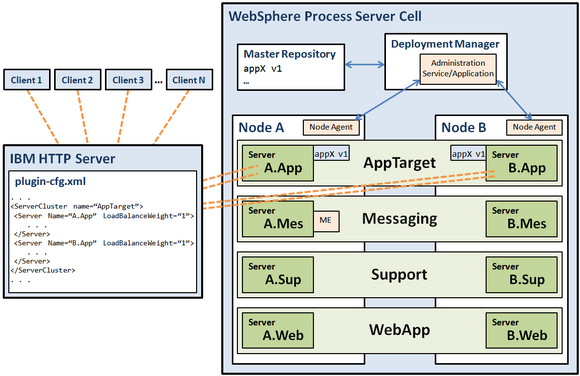Image resolution: width=580 pixels, height=376 pixels.
Task: Click the Server A.Web block
Action: click(x=278, y=330)
